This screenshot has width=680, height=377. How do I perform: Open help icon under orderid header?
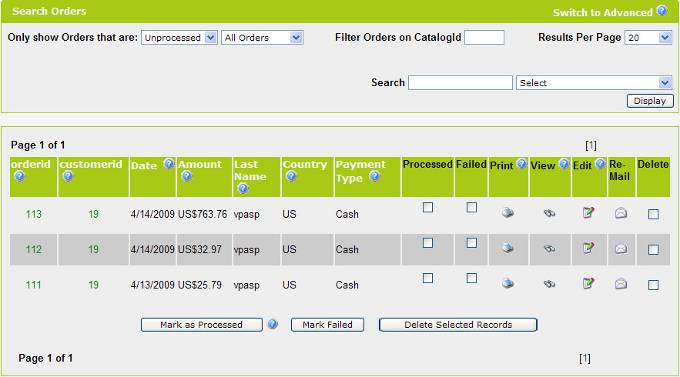20,176
